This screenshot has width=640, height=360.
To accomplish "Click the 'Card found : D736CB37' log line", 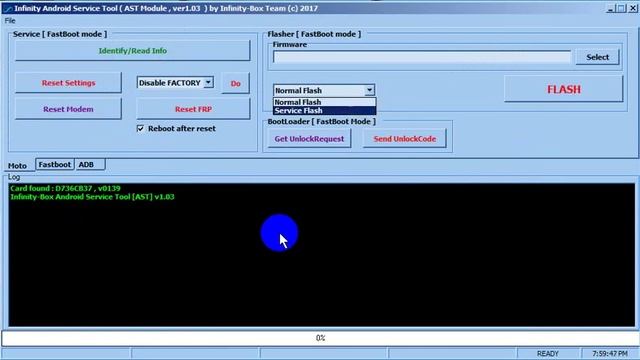I will tap(65, 188).
